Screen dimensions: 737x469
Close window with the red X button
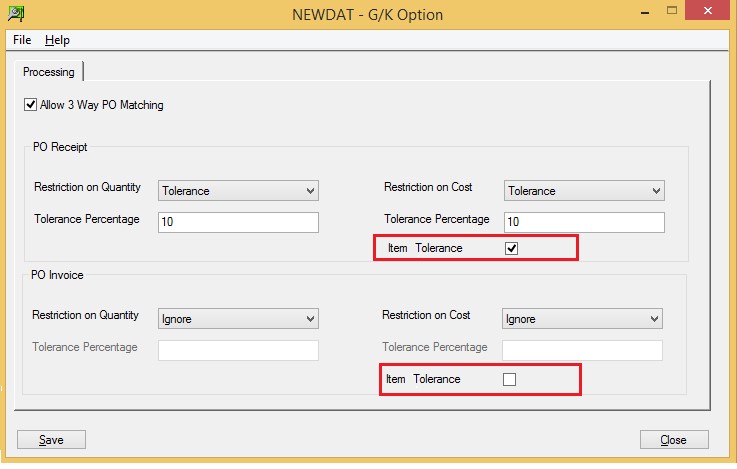[707, 10]
